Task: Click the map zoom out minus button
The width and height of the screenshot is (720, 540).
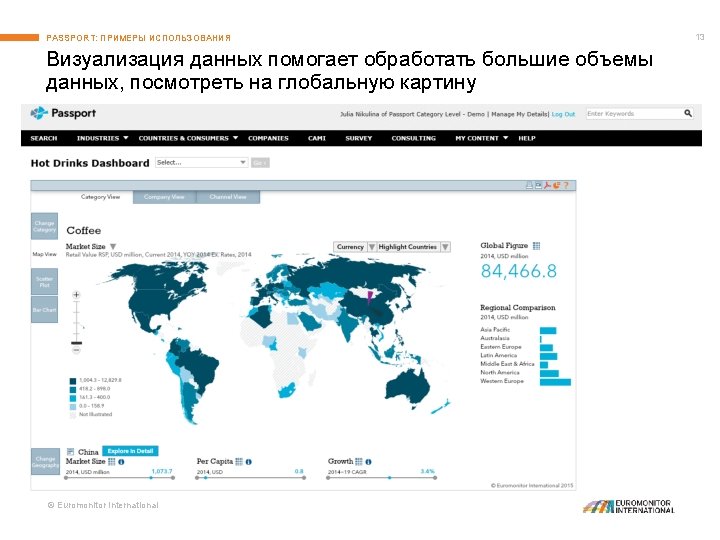Action: click(x=76, y=350)
